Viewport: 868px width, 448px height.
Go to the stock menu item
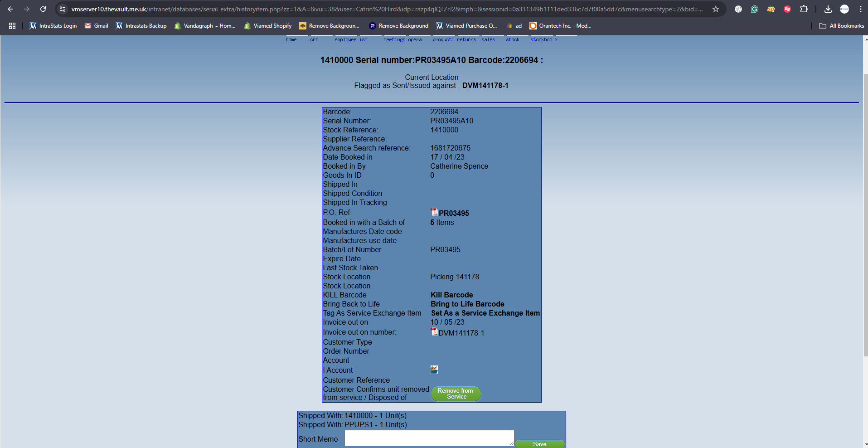[x=513, y=40]
